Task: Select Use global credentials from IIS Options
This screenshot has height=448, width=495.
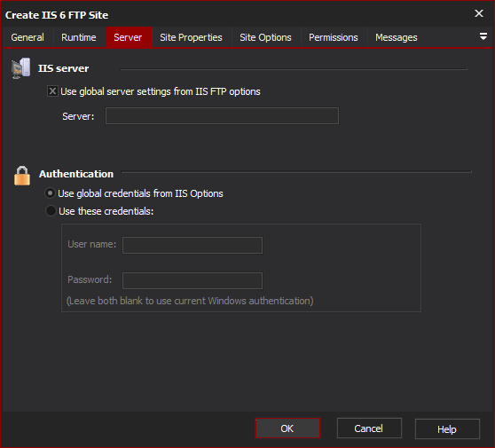Action: click(x=51, y=193)
